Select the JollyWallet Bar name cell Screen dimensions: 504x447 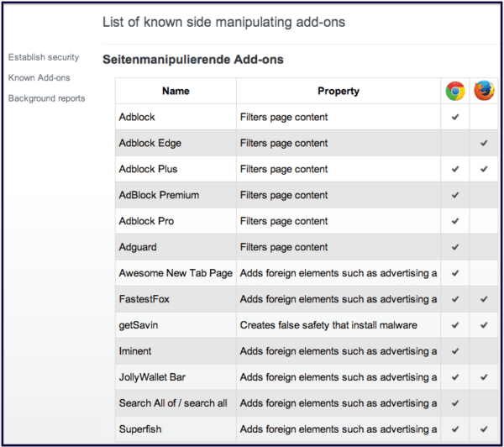coord(176,377)
